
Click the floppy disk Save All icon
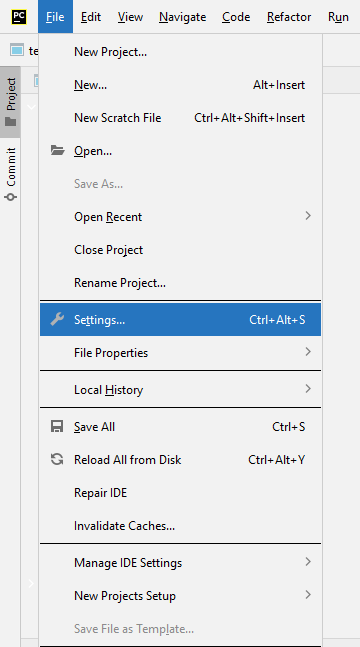[57, 426]
